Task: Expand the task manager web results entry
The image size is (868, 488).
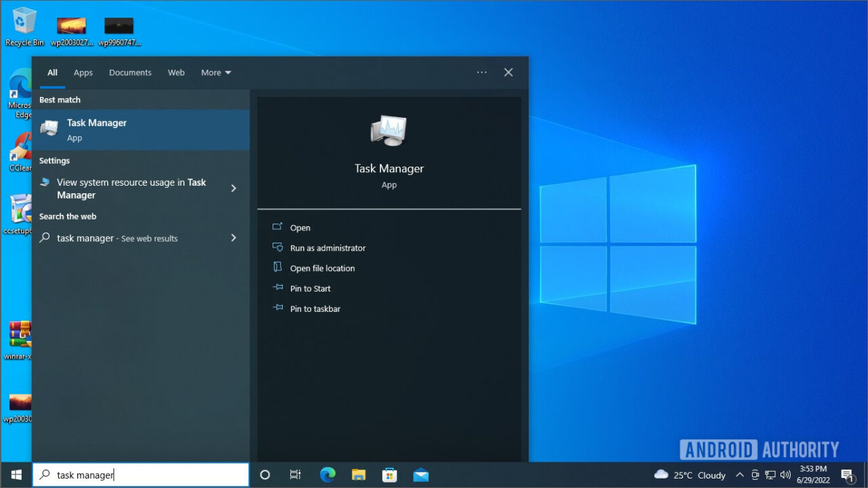Action: [x=233, y=238]
